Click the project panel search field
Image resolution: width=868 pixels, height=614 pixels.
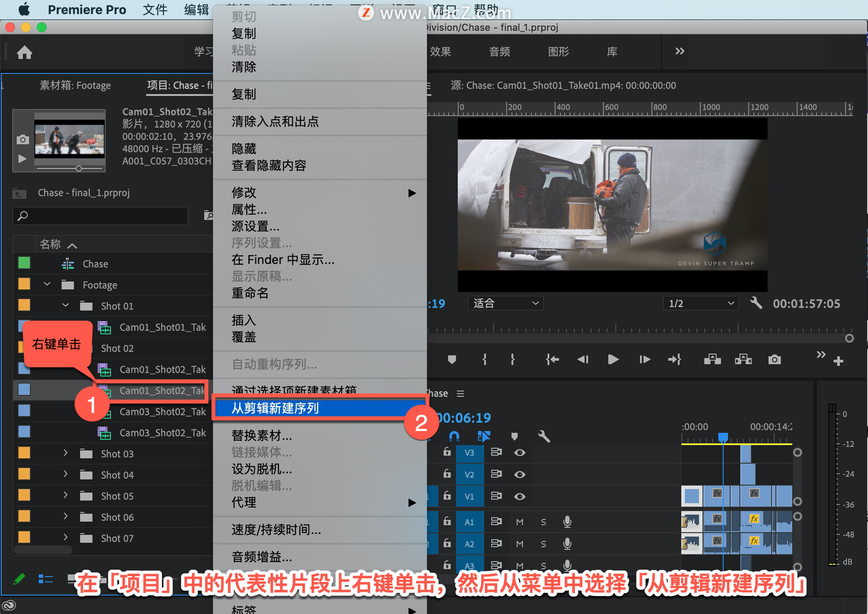(x=100, y=216)
